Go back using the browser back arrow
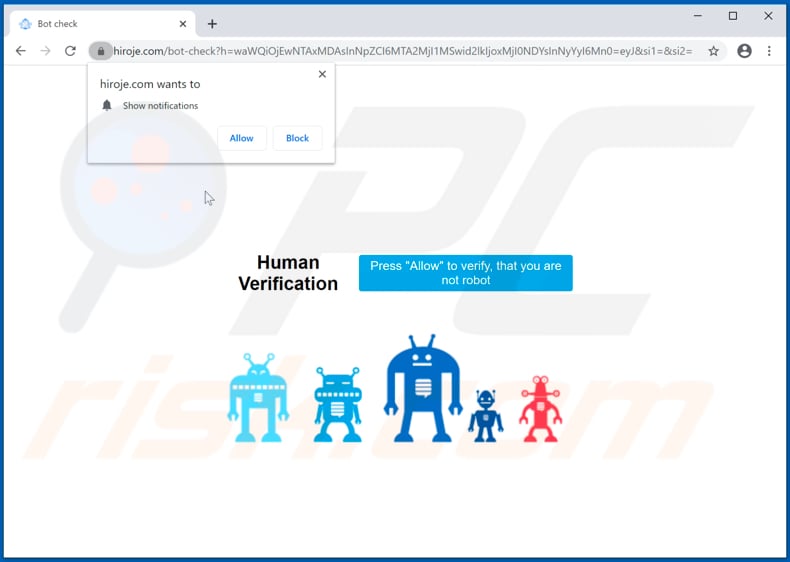 21,51
